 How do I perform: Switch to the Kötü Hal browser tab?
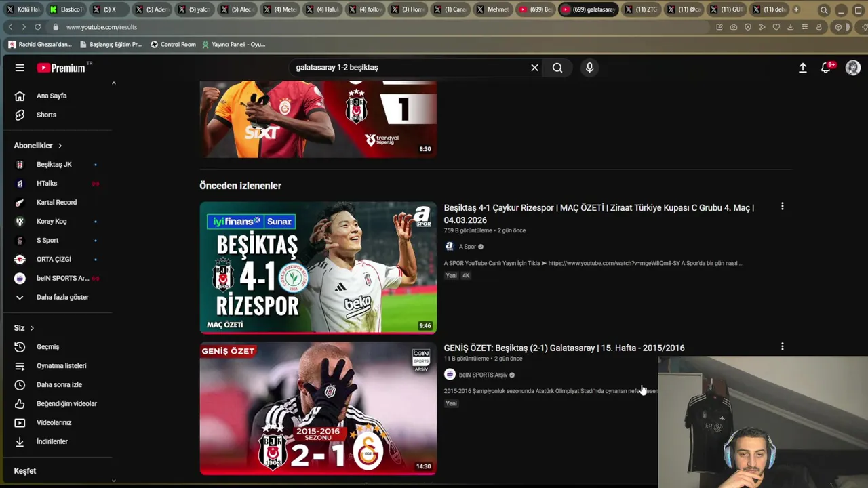click(24, 9)
